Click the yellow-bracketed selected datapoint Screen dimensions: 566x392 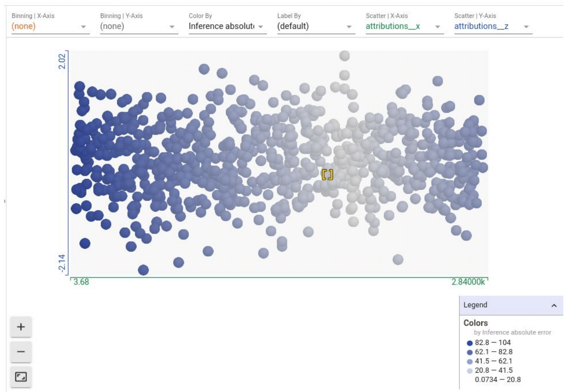pyautogui.click(x=327, y=174)
